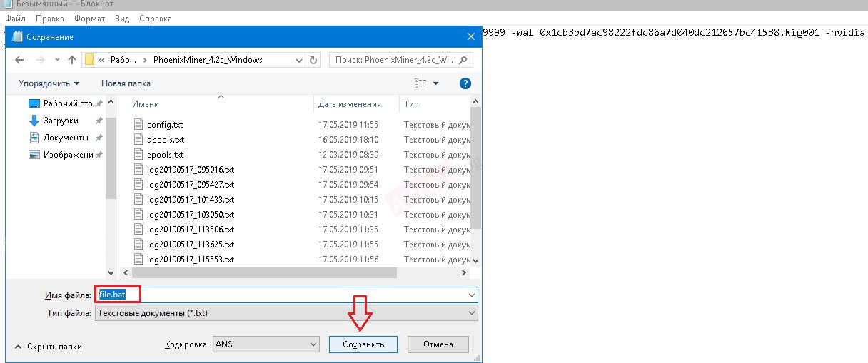Click dpools.txt file icon
Screen dimensions: 868x363
coord(138,140)
